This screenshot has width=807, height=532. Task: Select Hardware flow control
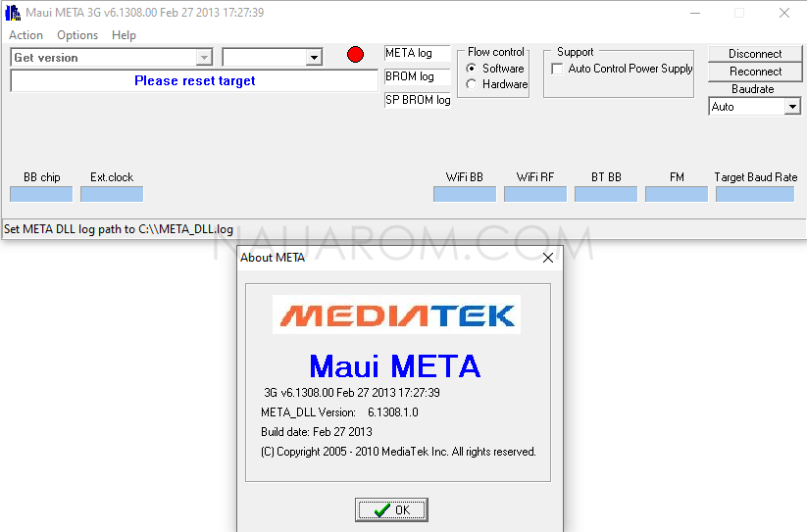(497, 84)
